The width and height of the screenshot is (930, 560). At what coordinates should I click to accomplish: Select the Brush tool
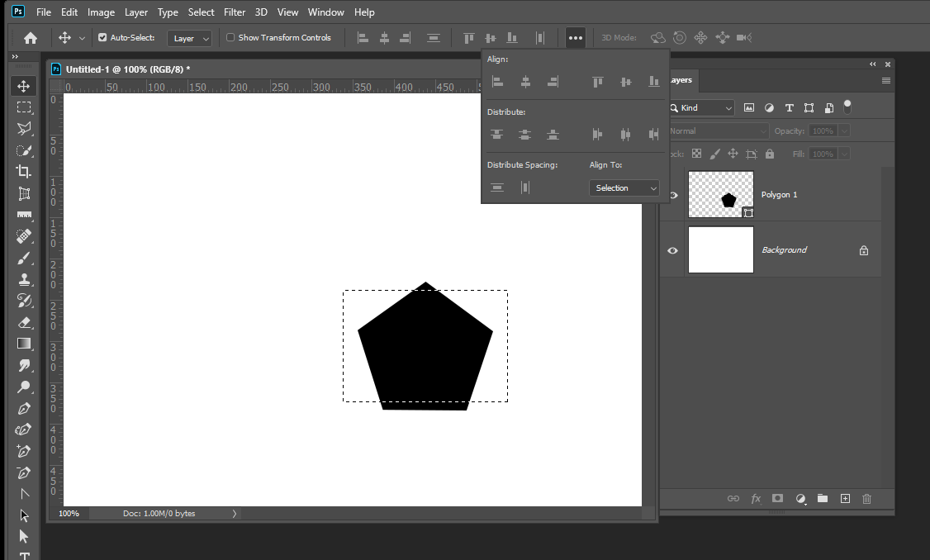point(24,258)
